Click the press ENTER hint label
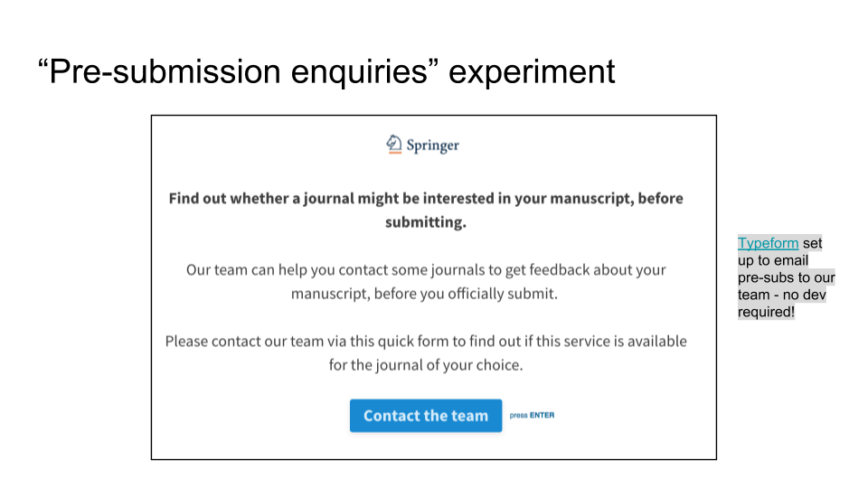This screenshot has width=868, height=488. click(532, 415)
